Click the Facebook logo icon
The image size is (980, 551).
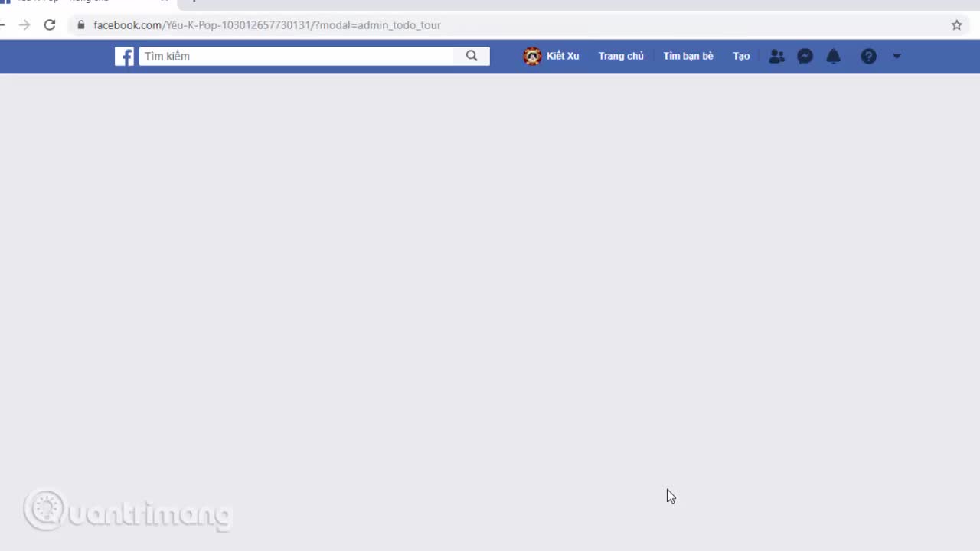(x=124, y=56)
